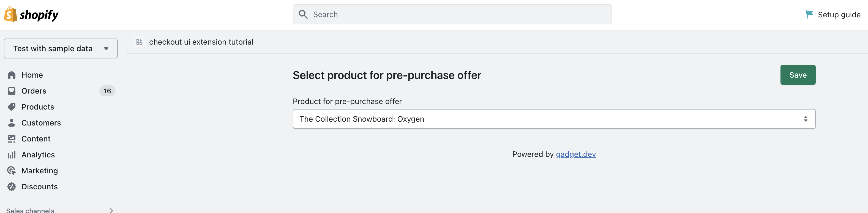Click the Home house icon

(12, 75)
